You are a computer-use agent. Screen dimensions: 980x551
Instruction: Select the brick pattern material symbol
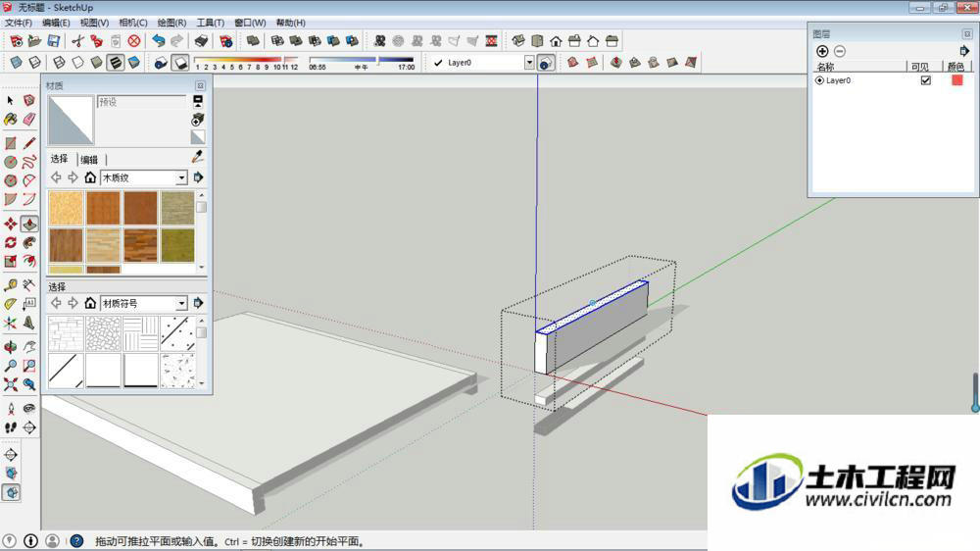(x=66, y=333)
